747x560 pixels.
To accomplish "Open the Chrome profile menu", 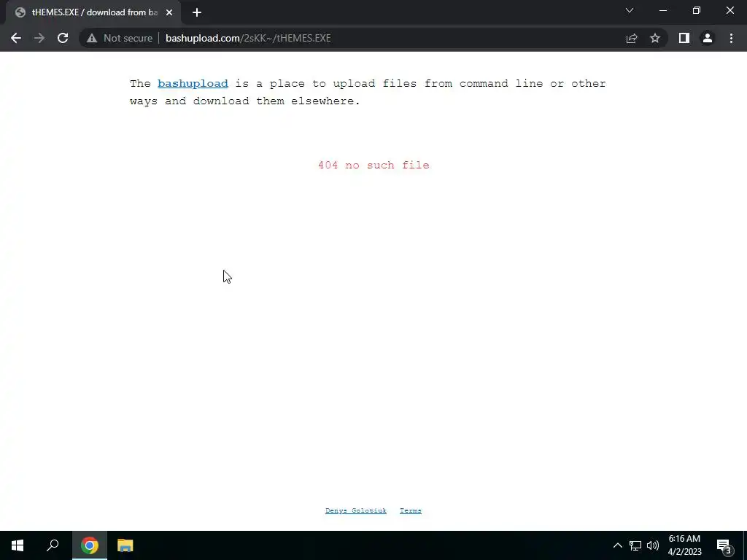I will coord(708,38).
